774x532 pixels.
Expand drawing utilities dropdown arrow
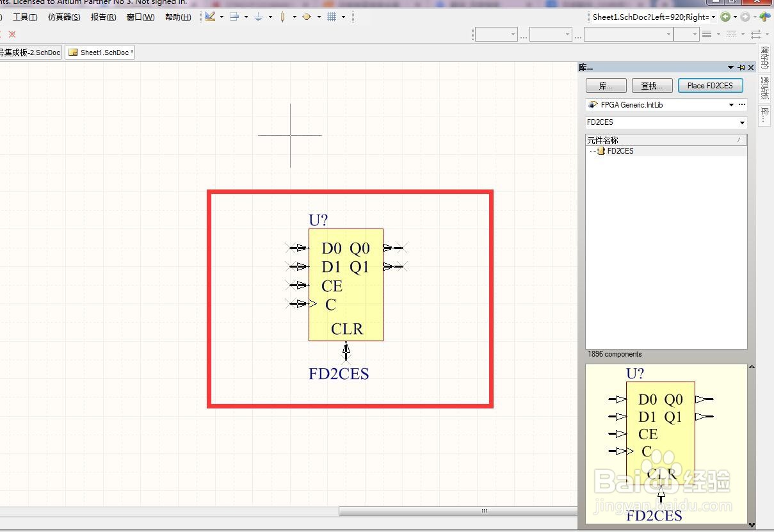pos(222,17)
